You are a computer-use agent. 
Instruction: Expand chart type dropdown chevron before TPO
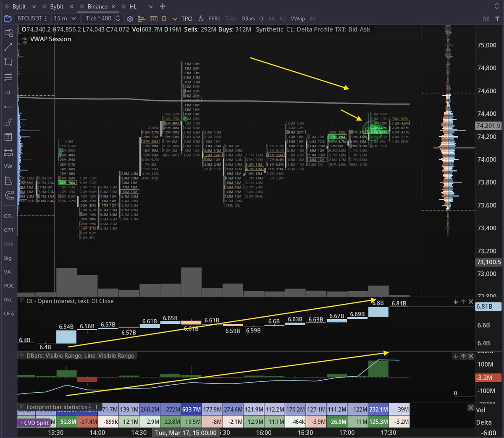(x=175, y=19)
